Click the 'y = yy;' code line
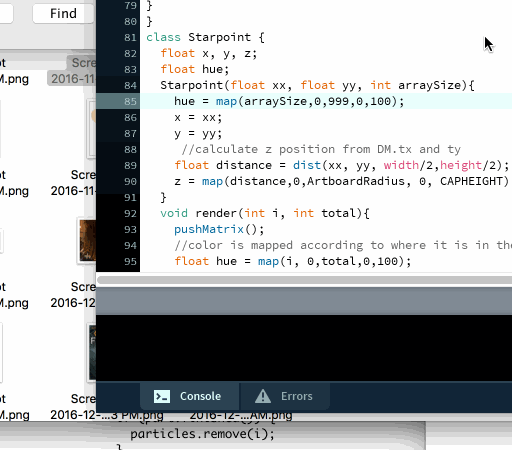This screenshot has width=512, height=450. tap(198, 134)
